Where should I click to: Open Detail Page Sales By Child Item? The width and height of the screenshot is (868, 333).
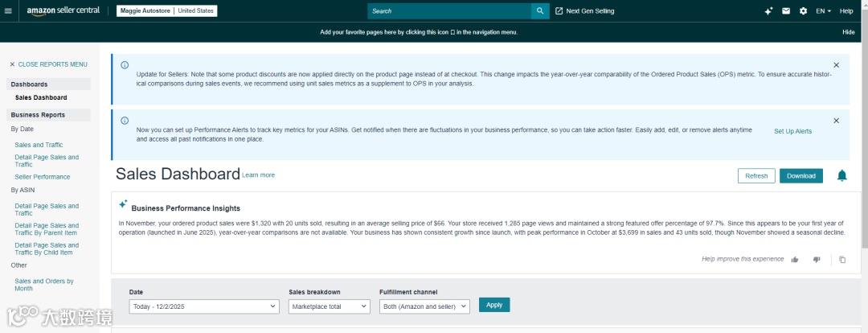click(47, 249)
